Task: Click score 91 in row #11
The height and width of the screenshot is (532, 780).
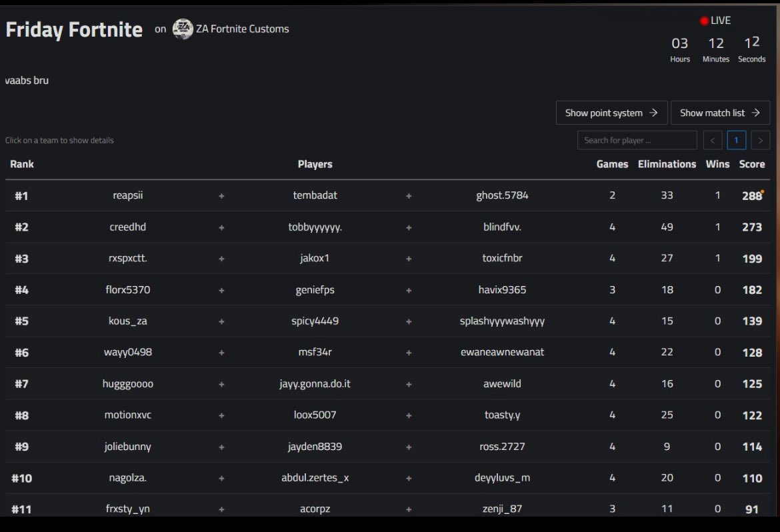Action: 752,509
